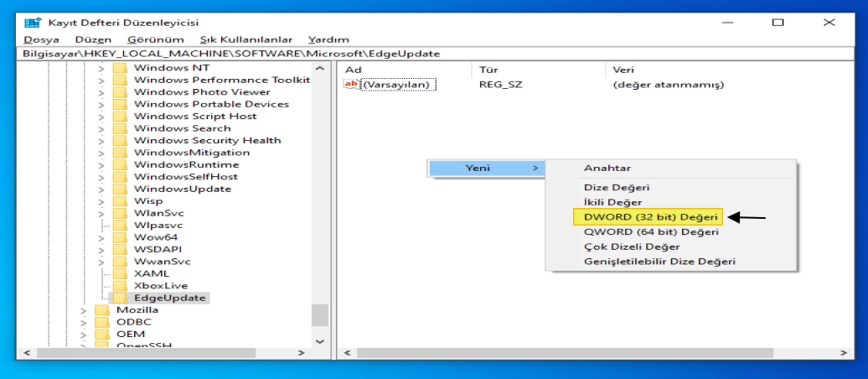Click the (değer atanmamış) data cell
The height and width of the screenshot is (379, 868).
[669, 85]
